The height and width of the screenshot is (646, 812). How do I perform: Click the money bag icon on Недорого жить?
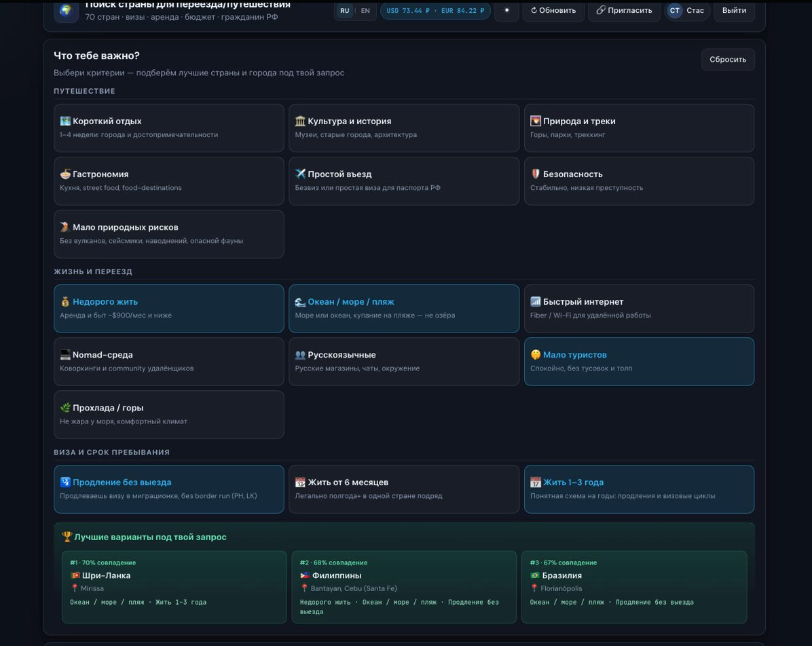coord(65,302)
